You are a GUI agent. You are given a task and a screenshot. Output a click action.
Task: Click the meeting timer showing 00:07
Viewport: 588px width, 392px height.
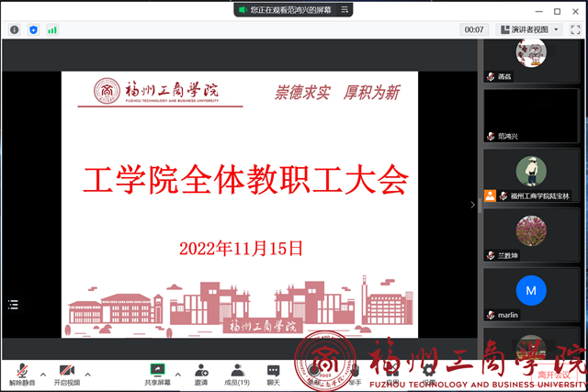(473, 29)
